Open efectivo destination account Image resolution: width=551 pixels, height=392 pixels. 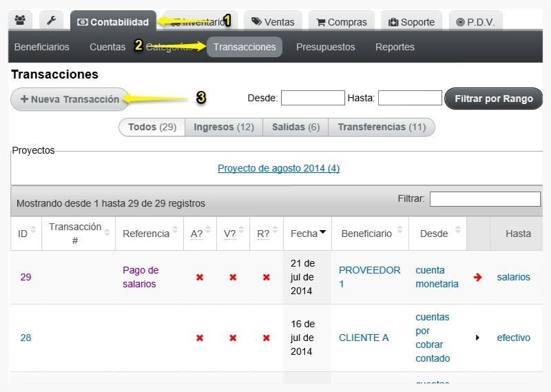[513, 338]
